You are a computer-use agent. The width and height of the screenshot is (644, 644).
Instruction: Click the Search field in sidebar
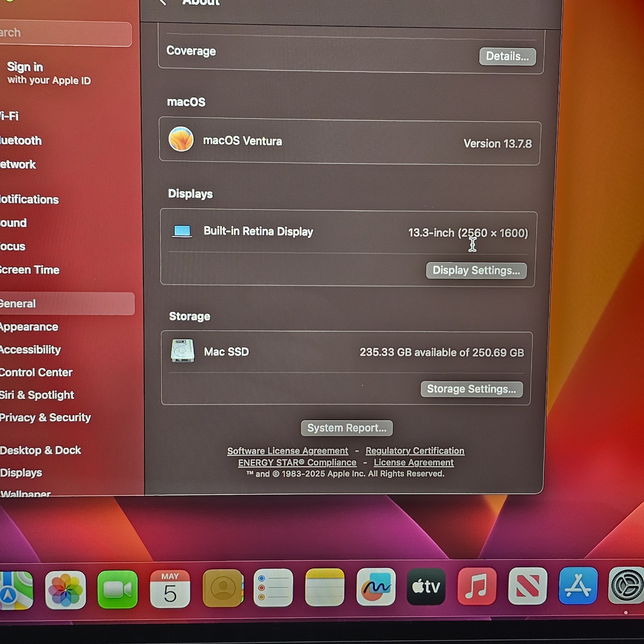[x=66, y=33]
